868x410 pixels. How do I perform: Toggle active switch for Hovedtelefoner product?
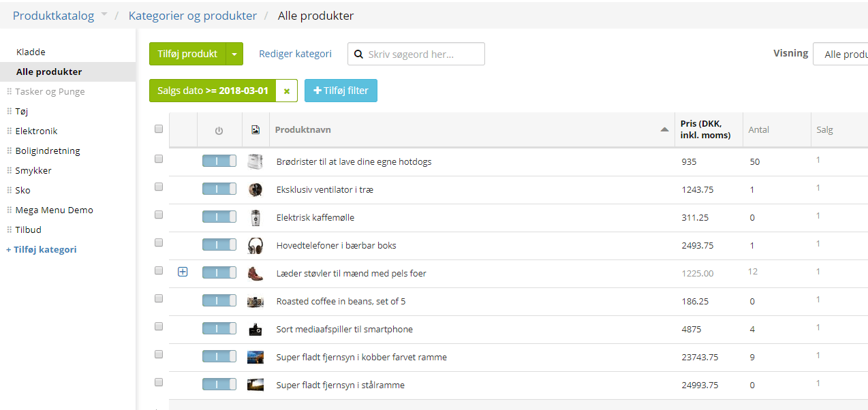[x=219, y=245]
